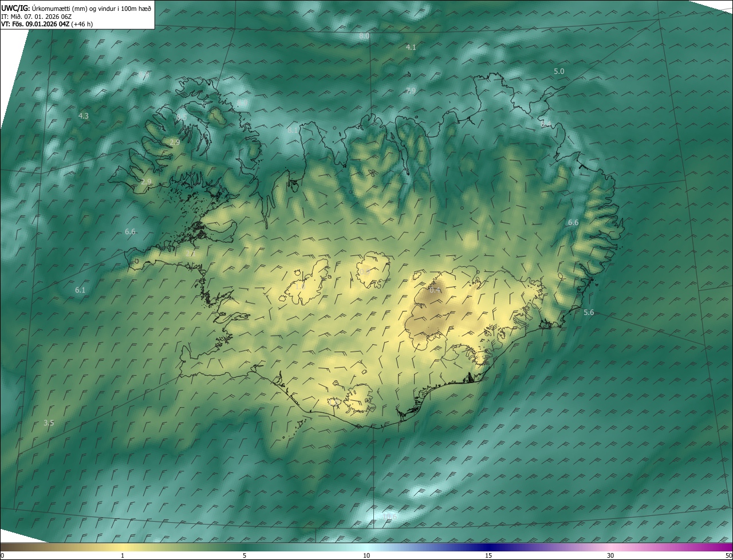Select the 6.1 value west of Iceland

80,290
